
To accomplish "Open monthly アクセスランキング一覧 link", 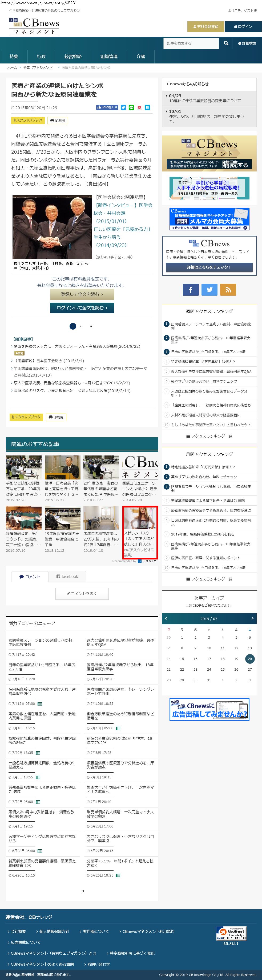I will pos(209,579).
